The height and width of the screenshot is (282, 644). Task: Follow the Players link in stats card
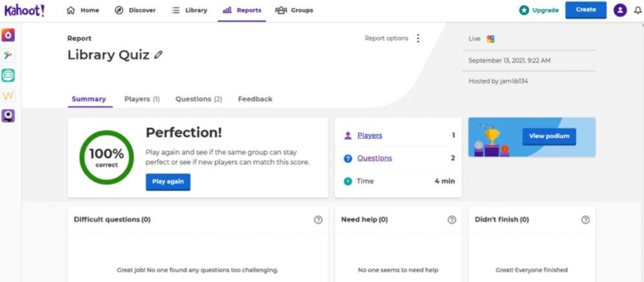(x=370, y=136)
